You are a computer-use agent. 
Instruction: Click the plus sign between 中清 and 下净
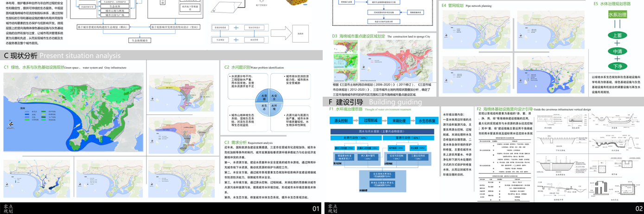pyautogui.click(x=617, y=59)
